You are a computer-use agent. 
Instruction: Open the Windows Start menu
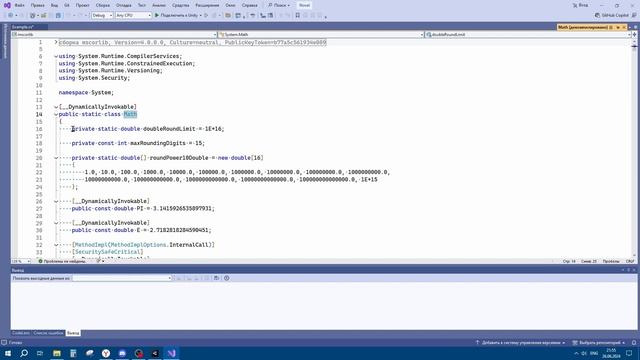pyautogui.click(x=8, y=353)
